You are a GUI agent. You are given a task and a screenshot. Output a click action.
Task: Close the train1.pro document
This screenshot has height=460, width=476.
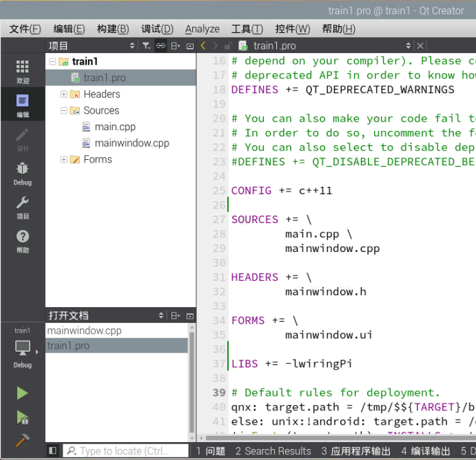pyautogui.click(x=420, y=46)
